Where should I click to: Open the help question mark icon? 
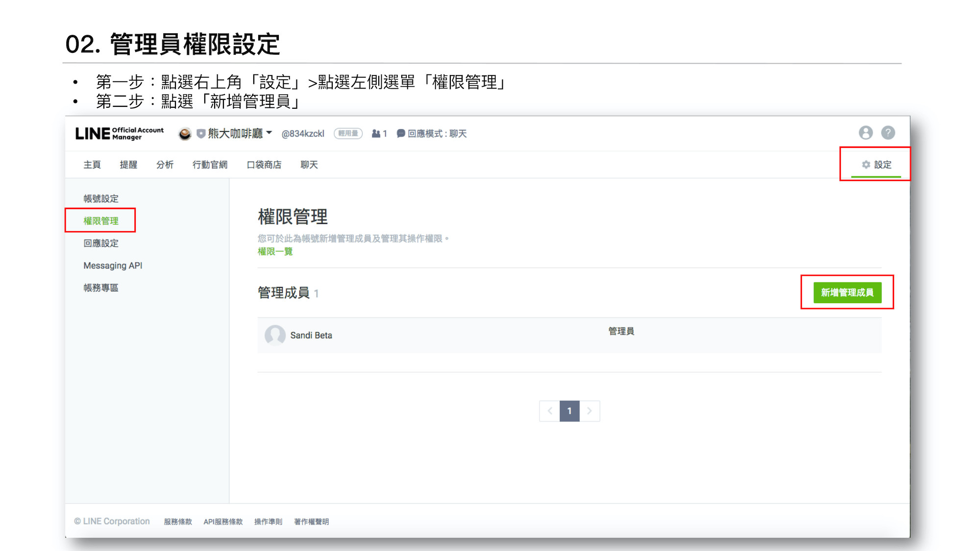pyautogui.click(x=888, y=133)
